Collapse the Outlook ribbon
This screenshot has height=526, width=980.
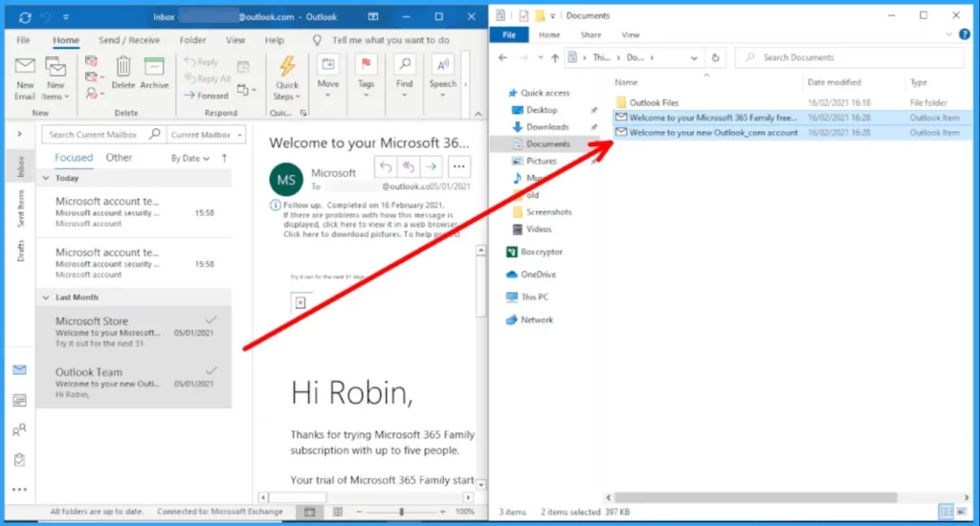(479, 114)
